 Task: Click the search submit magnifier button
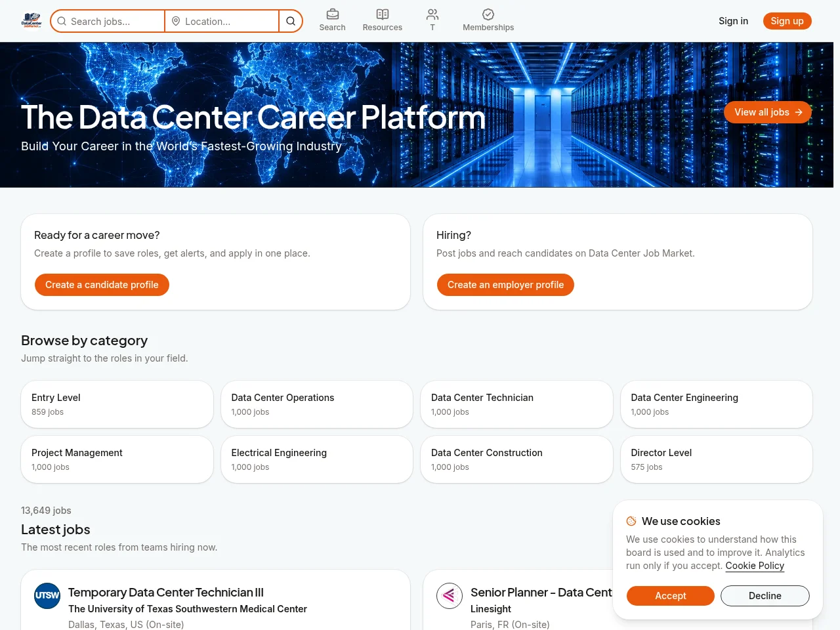[x=291, y=21]
